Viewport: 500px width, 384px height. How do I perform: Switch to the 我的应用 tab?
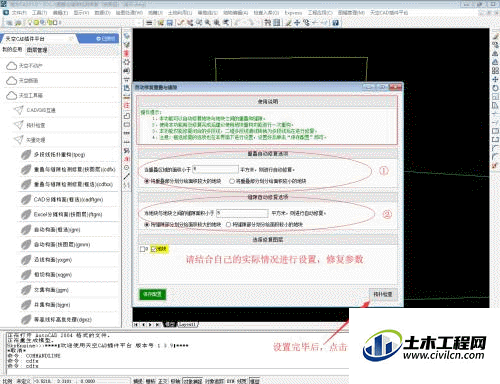(12, 49)
